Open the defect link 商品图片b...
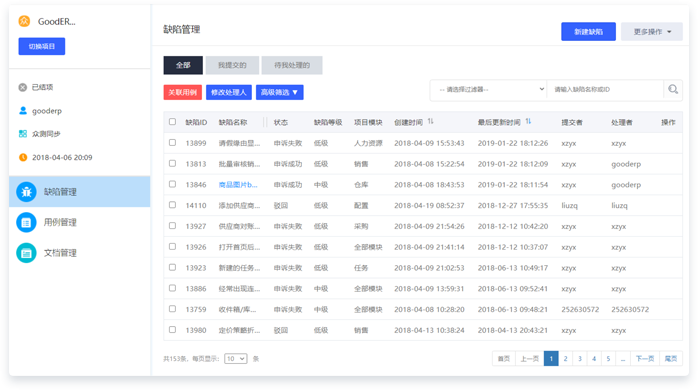Viewport: 698px width, 390px height. [x=238, y=185]
